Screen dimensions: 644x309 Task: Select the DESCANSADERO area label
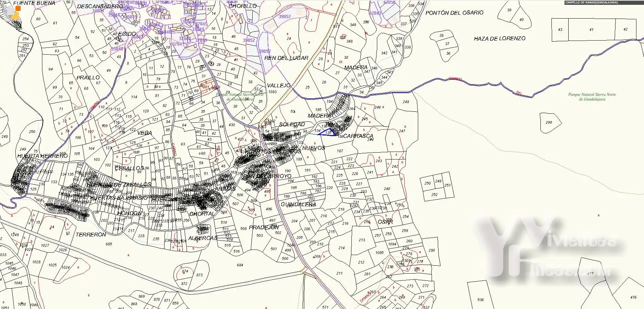(100, 6)
